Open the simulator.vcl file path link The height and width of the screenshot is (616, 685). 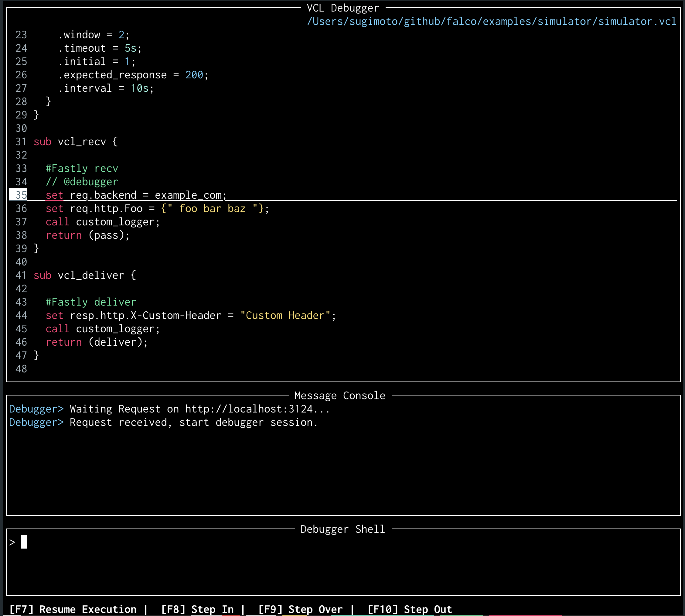coord(491,21)
